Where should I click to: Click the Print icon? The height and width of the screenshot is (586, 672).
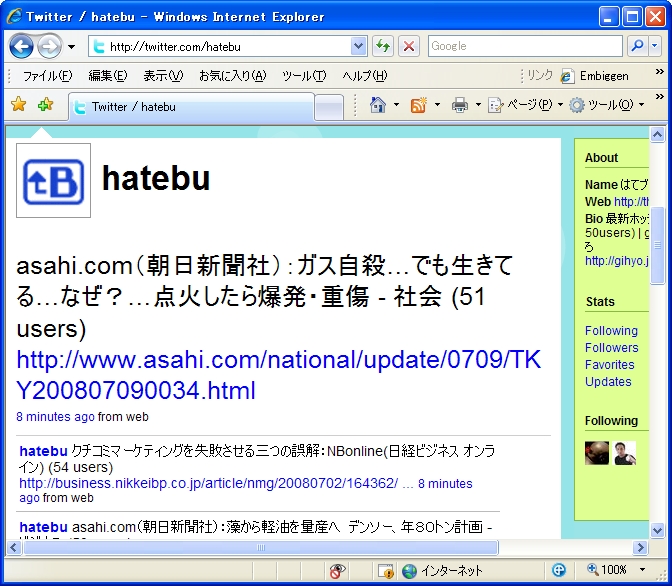point(460,105)
